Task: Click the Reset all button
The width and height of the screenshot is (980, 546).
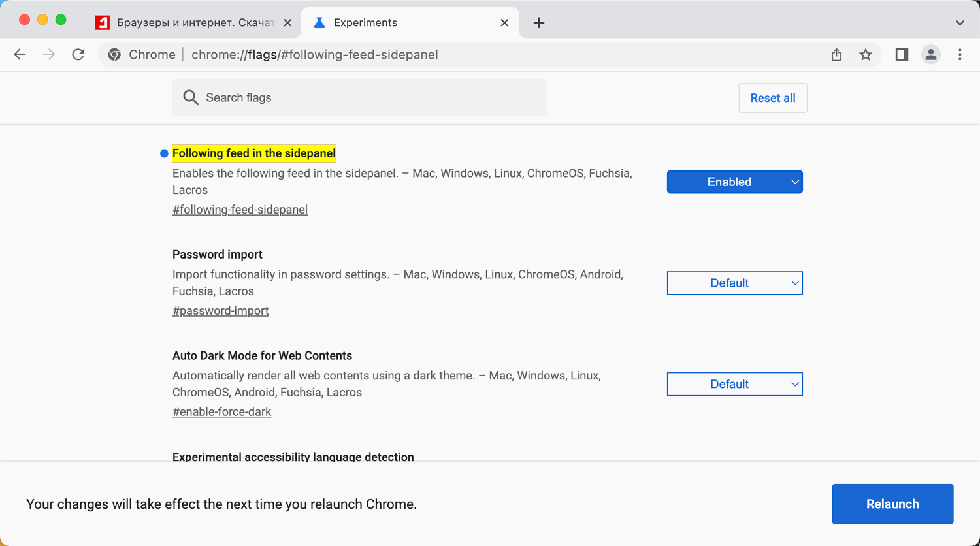Action: click(x=772, y=98)
